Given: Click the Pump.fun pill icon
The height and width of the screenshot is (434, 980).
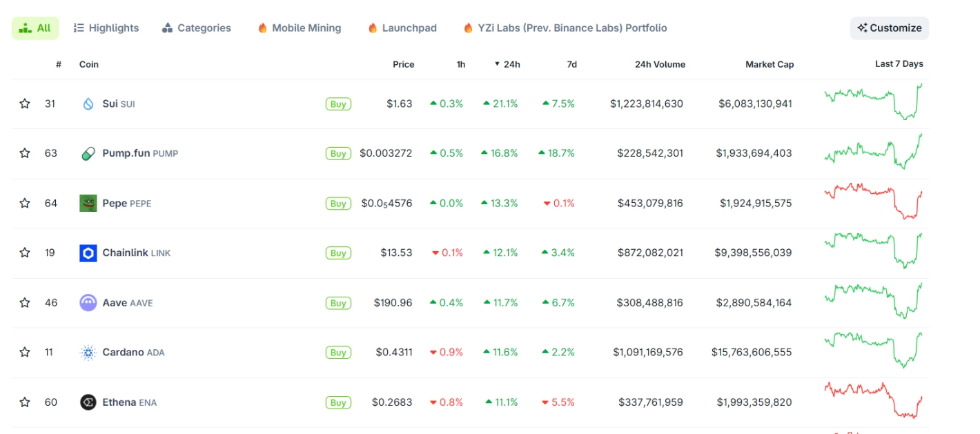Looking at the screenshot, I should pos(88,154).
